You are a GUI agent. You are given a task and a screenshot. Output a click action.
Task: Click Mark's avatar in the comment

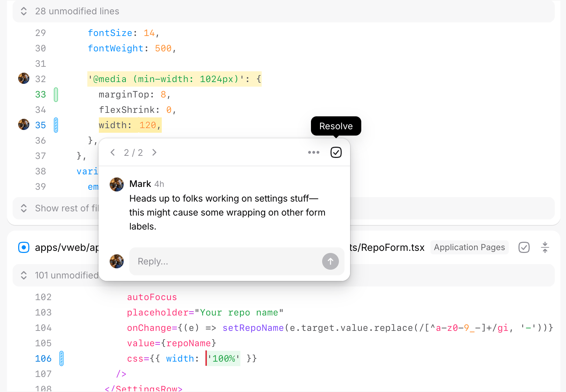(117, 184)
